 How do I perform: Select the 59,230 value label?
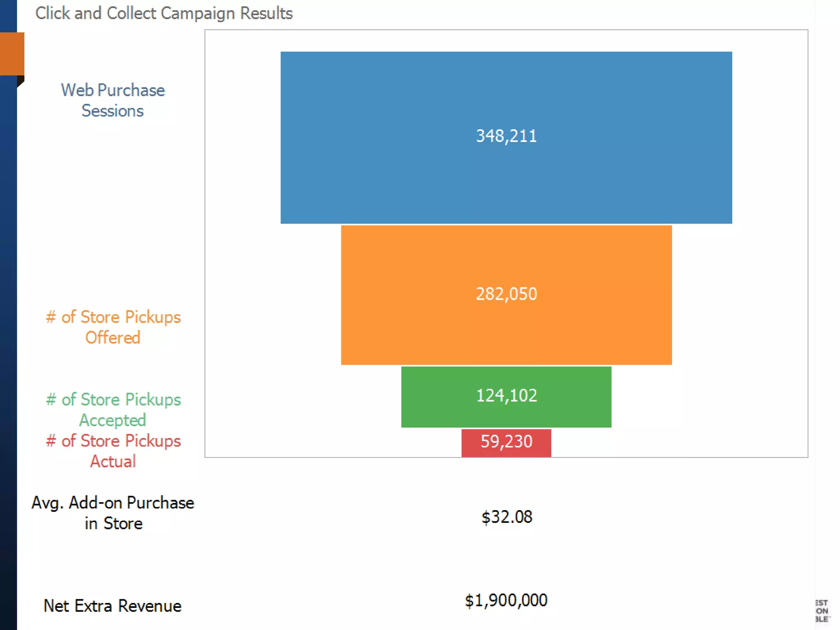(x=506, y=442)
